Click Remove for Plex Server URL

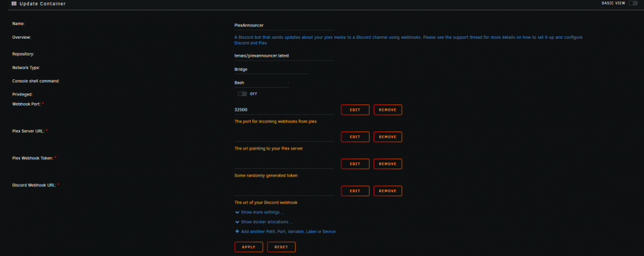[388, 137]
